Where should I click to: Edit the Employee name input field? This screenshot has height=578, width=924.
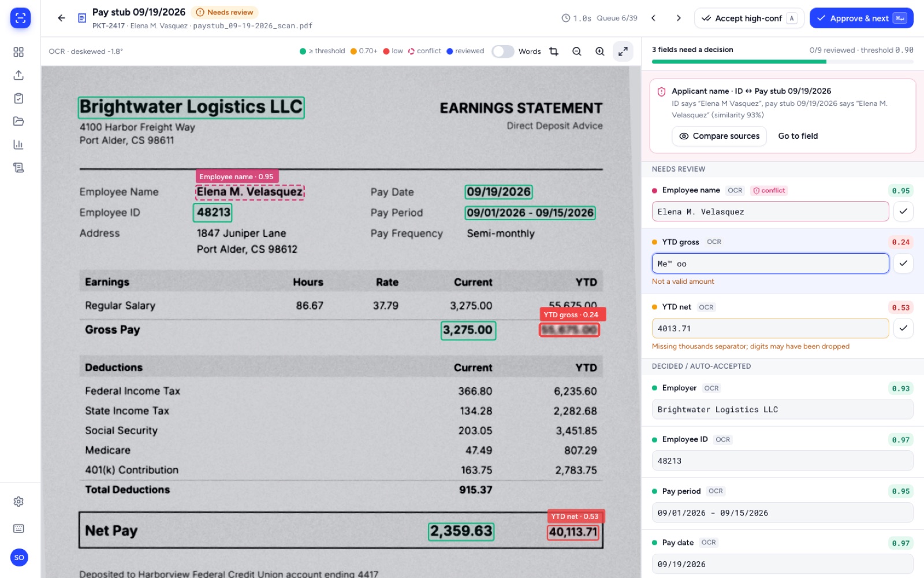[770, 212]
